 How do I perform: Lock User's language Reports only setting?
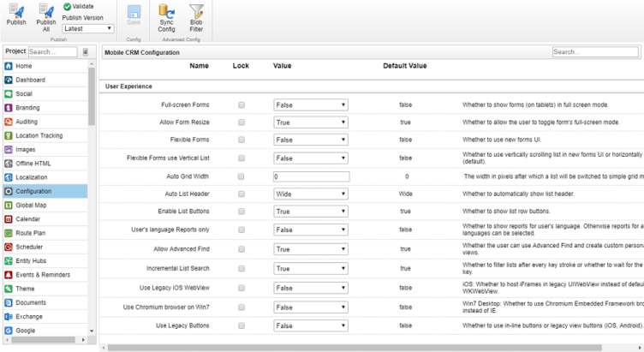point(241,230)
